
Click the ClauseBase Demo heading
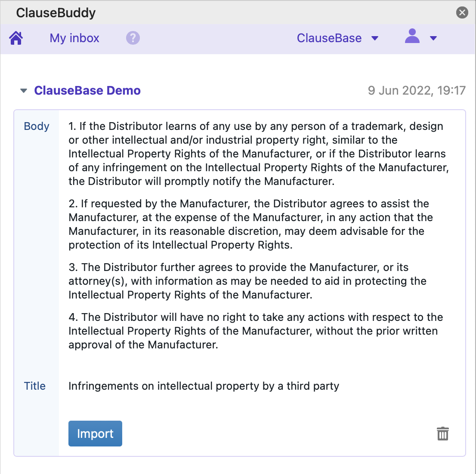point(87,91)
